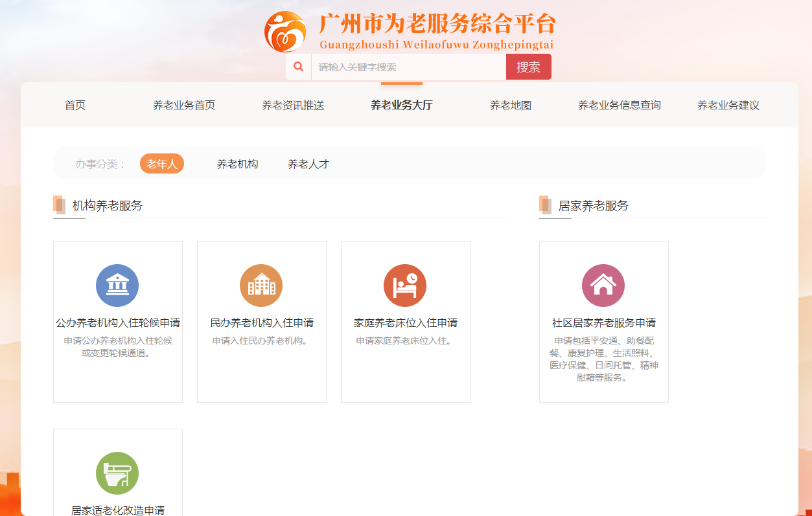Click description 申请家庭养老床位入住。
This screenshot has width=812, height=516.
click(x=406, y=341)
